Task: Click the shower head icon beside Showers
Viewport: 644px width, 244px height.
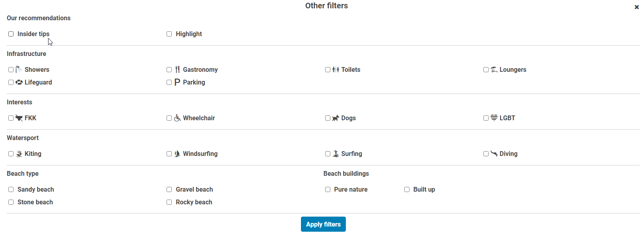Action: pos(19,69)
